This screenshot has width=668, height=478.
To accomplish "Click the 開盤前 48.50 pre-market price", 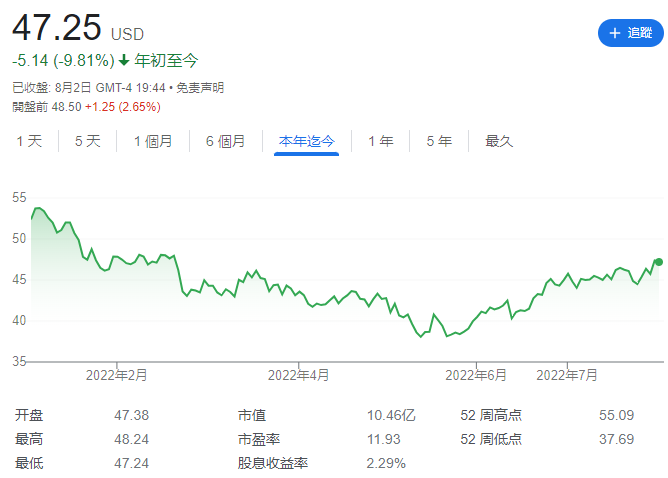I will (46, 107).
